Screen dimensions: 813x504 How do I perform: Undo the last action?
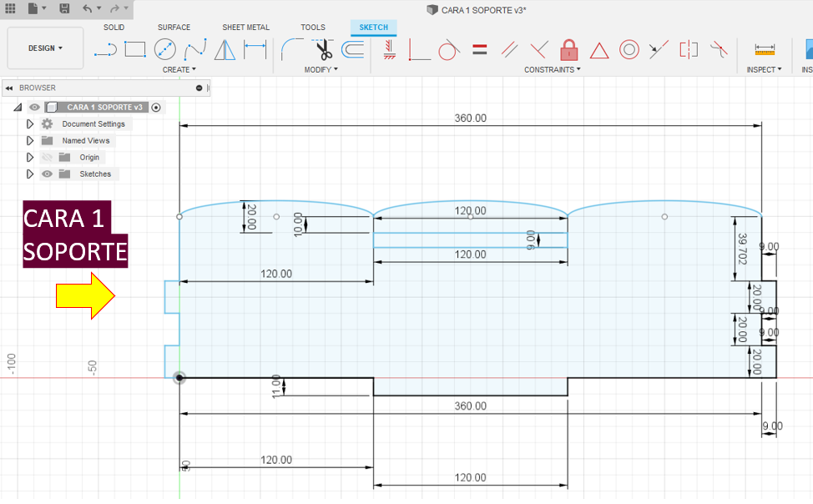pyautogui.click(x=87, y=8)
